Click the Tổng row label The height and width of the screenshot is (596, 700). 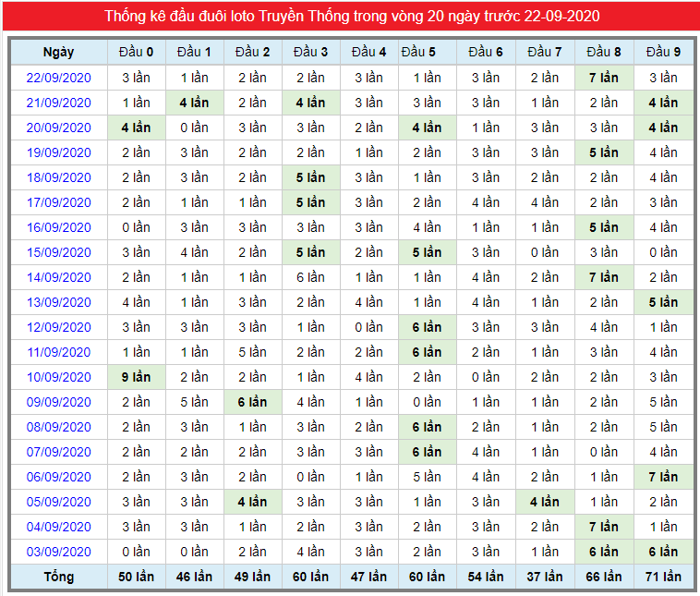58,577
